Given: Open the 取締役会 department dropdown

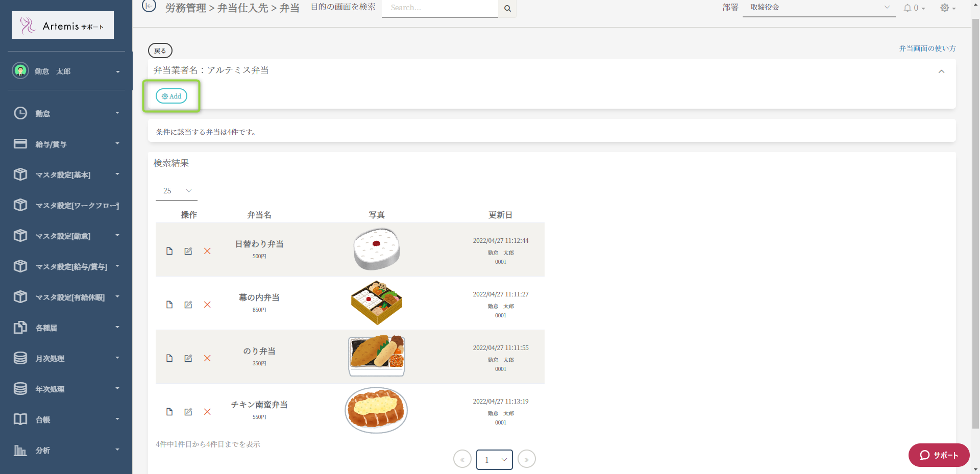Looking at the screenshot, I should pos(819,8).
